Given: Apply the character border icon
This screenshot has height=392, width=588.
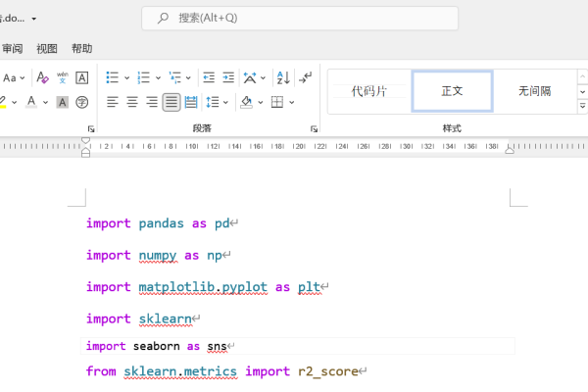Looking at the screenshot, I should point(82,77).
